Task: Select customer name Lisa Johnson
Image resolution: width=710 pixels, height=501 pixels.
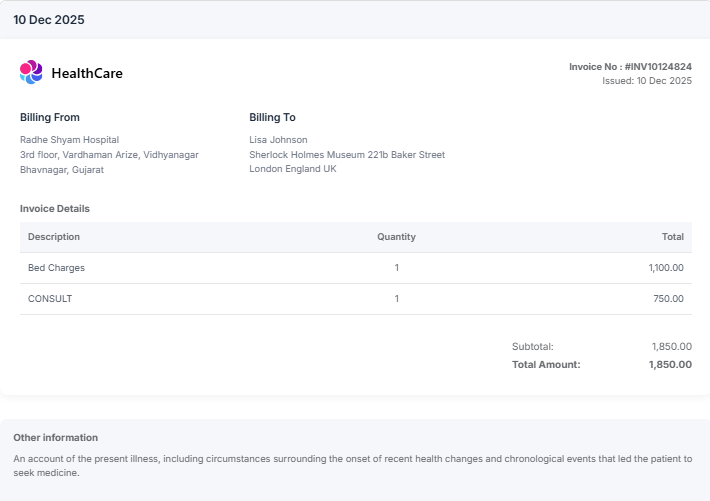Action: [x=278, y=140]
